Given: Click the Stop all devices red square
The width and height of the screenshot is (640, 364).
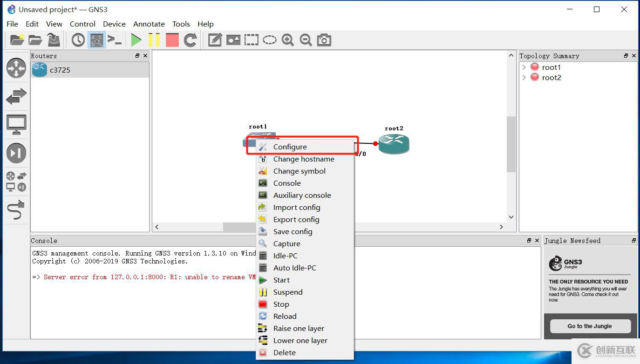Looking at the screenshot, I should [x=172, y=40].
